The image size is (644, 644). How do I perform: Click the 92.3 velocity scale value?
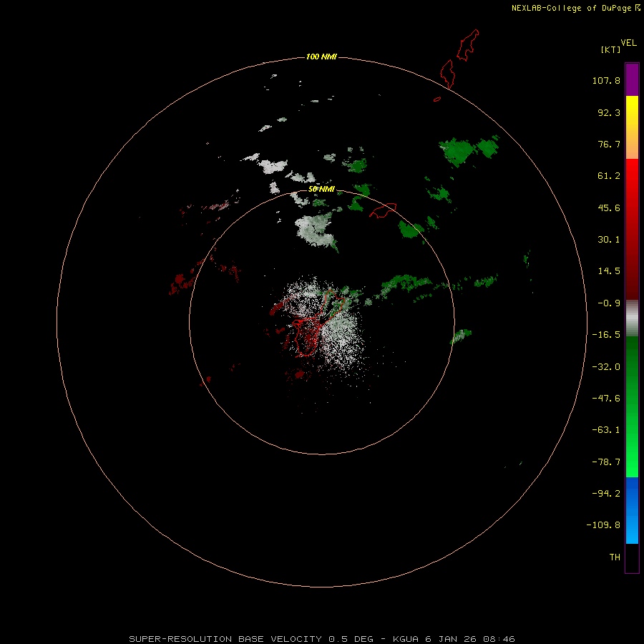pos(609,112)
